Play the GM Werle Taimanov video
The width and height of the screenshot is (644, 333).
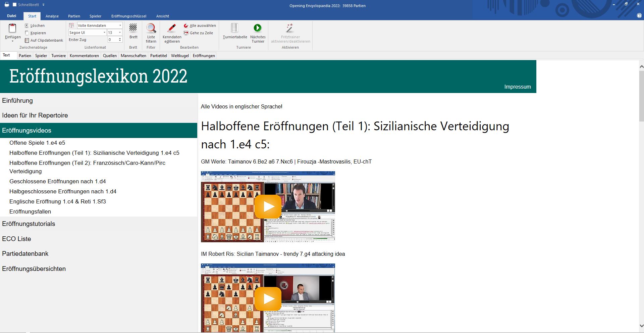268,207
